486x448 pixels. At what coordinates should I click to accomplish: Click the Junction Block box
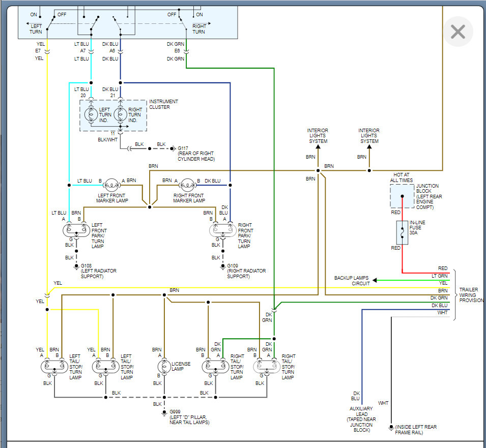click(x=402, y=197)
